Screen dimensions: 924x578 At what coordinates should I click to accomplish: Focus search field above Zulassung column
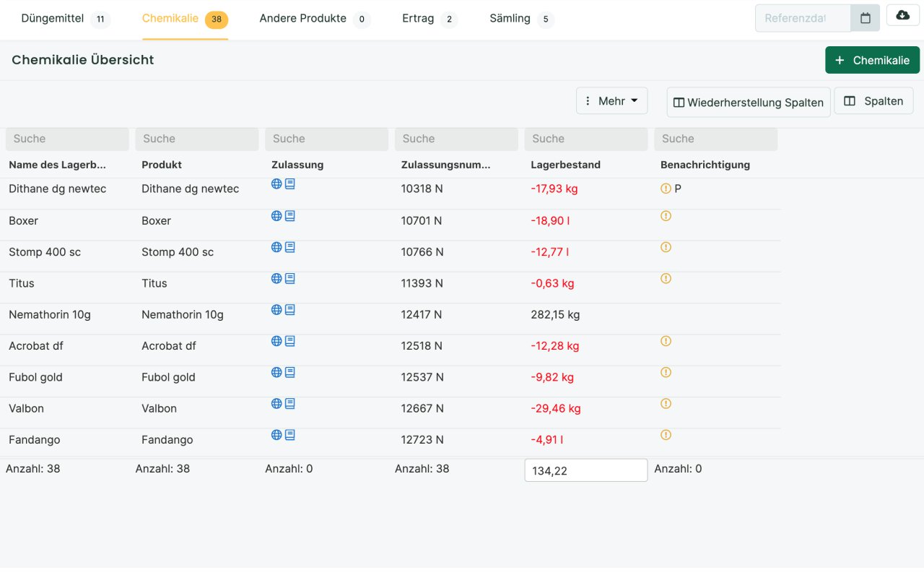[x=326, y=139]
